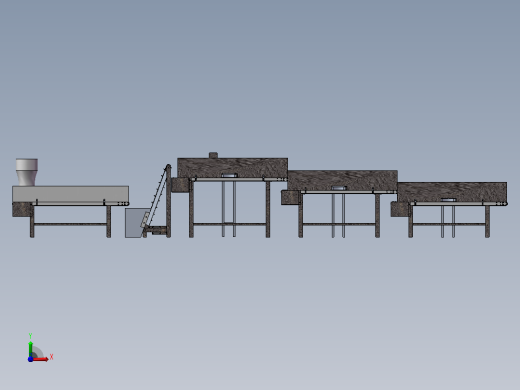Pick the dark motor block beside rightmost table
Image resolution: width=520 pixels, height=390 pixels.
coord(399,209)
